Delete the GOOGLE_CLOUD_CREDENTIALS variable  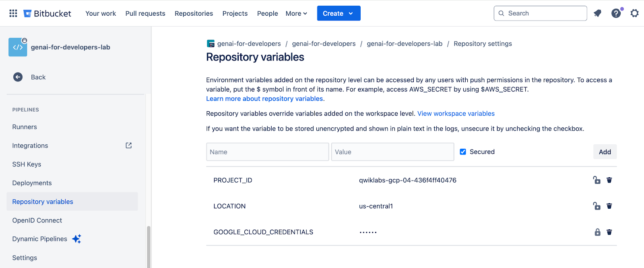[609, 232]
